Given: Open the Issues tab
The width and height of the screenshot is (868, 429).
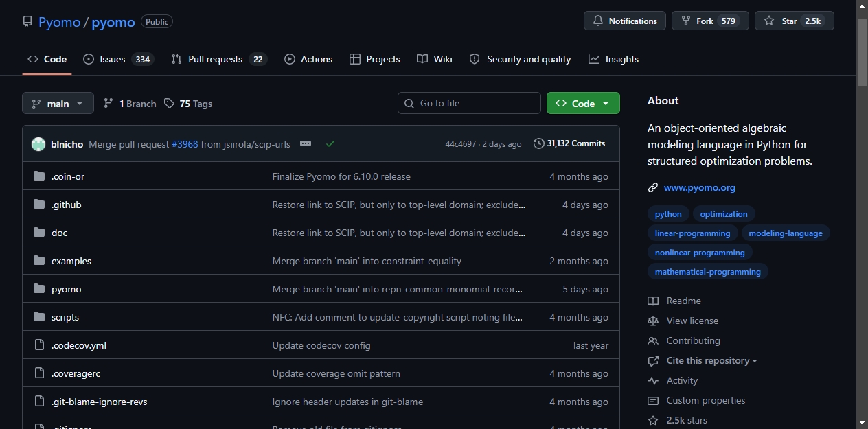Looking at the screenshot, I should point(119,59).
